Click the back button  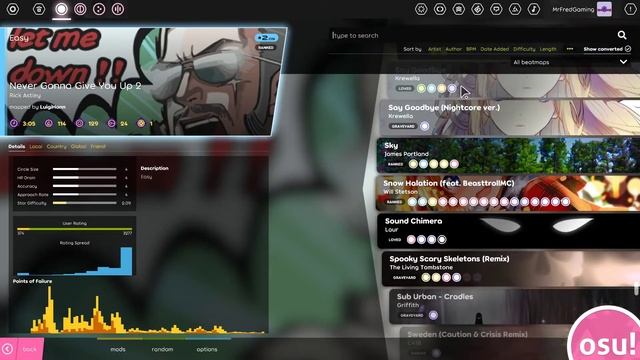[x=22, y=349]
